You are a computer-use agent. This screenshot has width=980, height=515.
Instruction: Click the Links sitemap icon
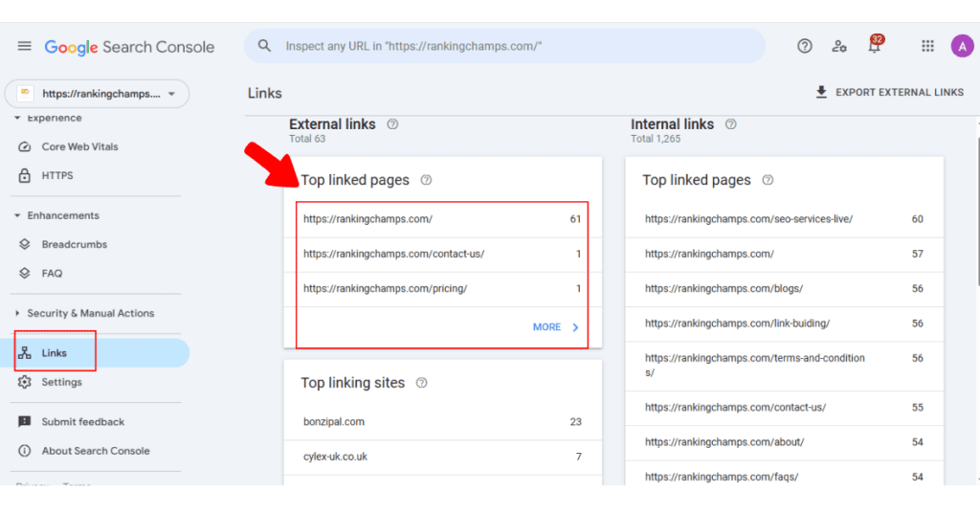(x=24, y=353)
